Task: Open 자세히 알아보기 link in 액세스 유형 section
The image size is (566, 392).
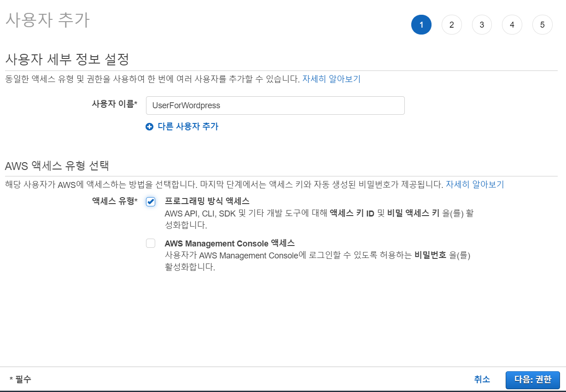Action: pos(475,185)
